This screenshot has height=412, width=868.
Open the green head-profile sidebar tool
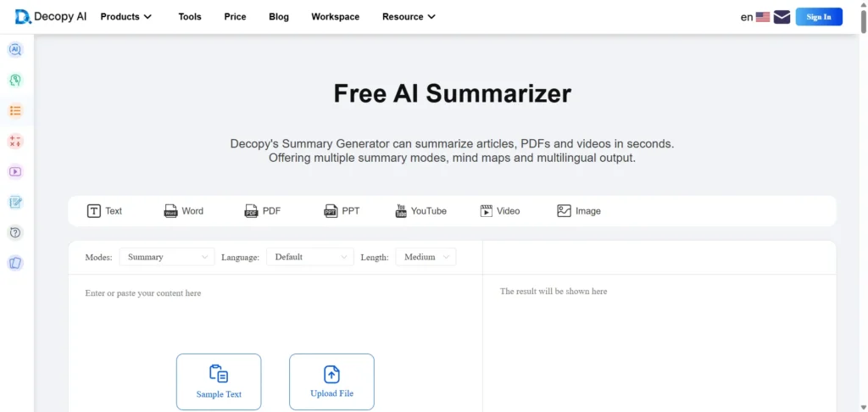(15, 81)
